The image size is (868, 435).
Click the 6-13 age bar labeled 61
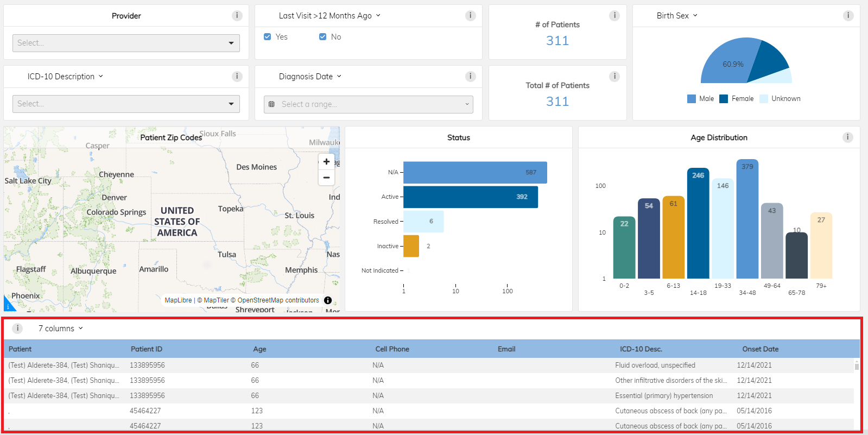(x=673, y=237)
